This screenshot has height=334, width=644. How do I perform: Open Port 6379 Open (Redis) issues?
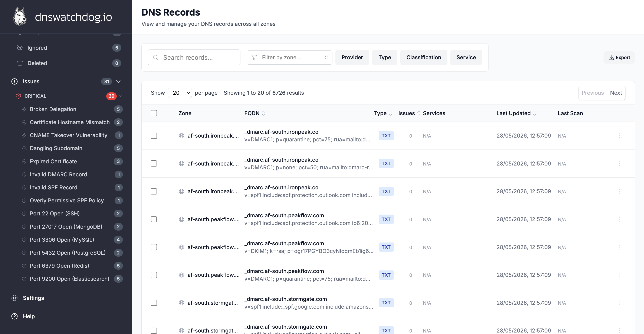coord(72,266)
